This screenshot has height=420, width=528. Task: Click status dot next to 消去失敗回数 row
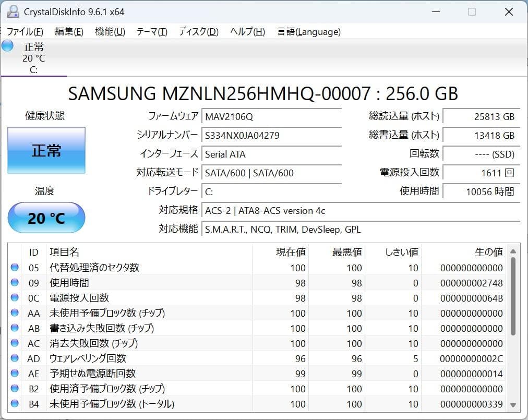pos(16,343)
